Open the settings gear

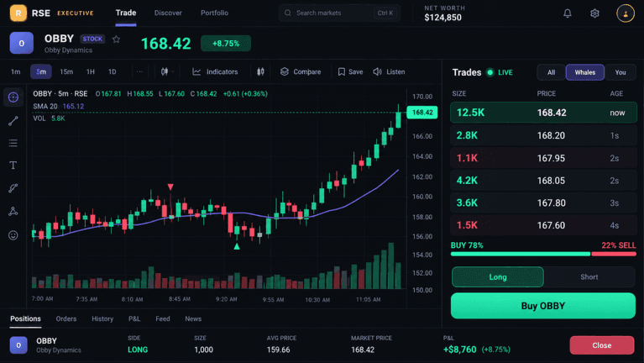[x=594, y=13]
